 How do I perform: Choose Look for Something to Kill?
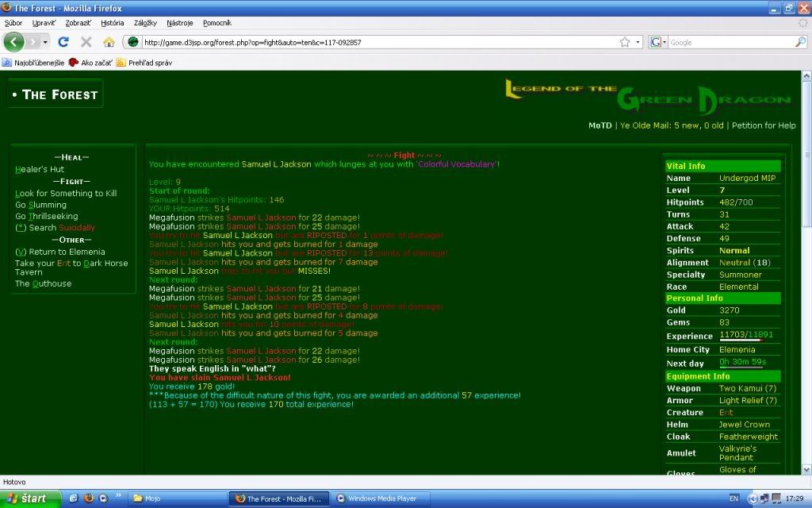pos(66,193)
